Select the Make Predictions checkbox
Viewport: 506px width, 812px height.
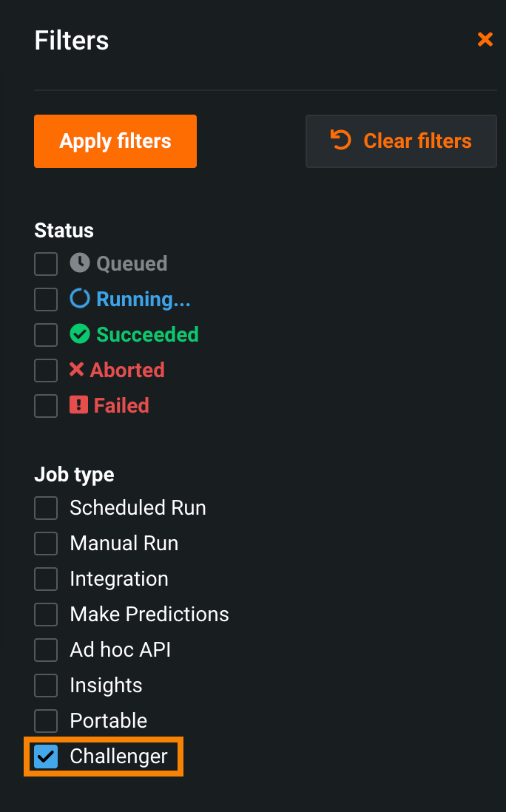(x=46, y=615)
